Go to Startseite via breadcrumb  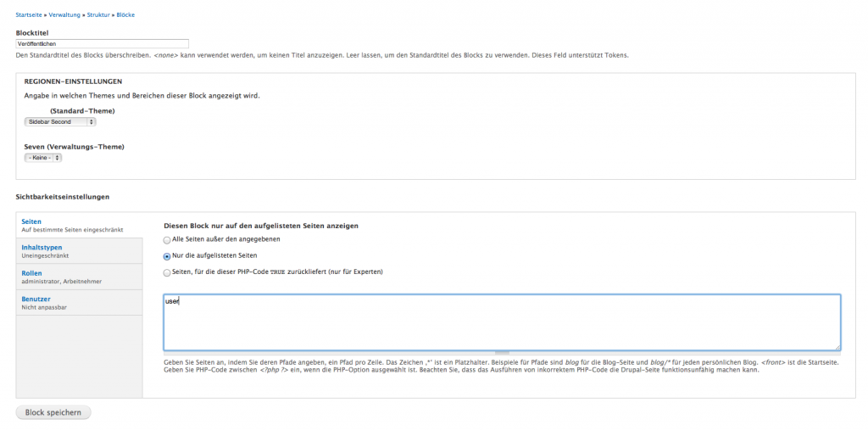coord(30,15)
